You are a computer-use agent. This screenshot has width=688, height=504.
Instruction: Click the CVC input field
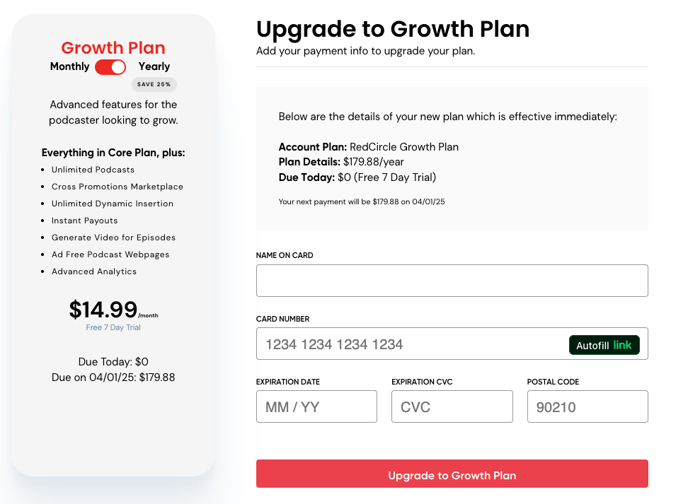[x=452, y=407]
